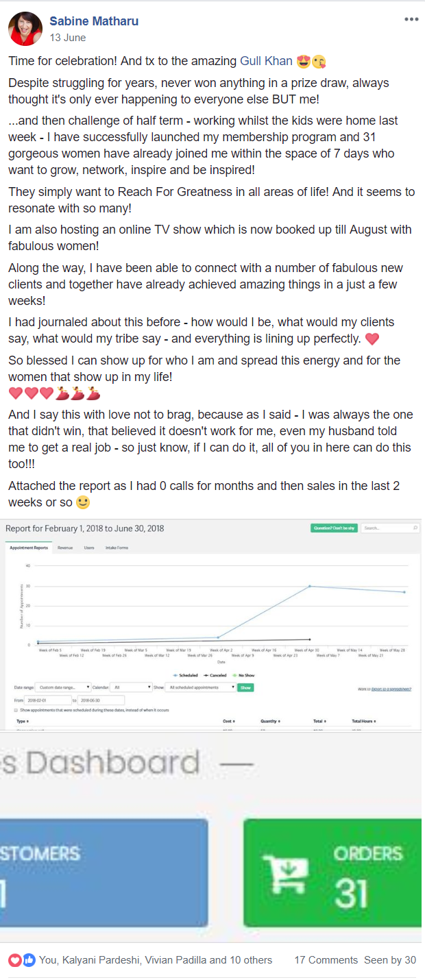Click the From date field 2018-02-01
Viewport: 425px width, 980px height.
click(x=47, y=700)
